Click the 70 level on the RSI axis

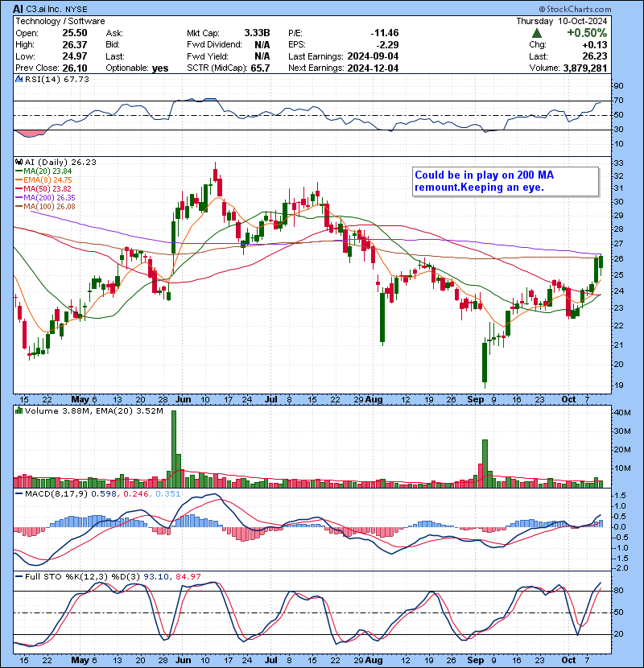coord(618,101)
